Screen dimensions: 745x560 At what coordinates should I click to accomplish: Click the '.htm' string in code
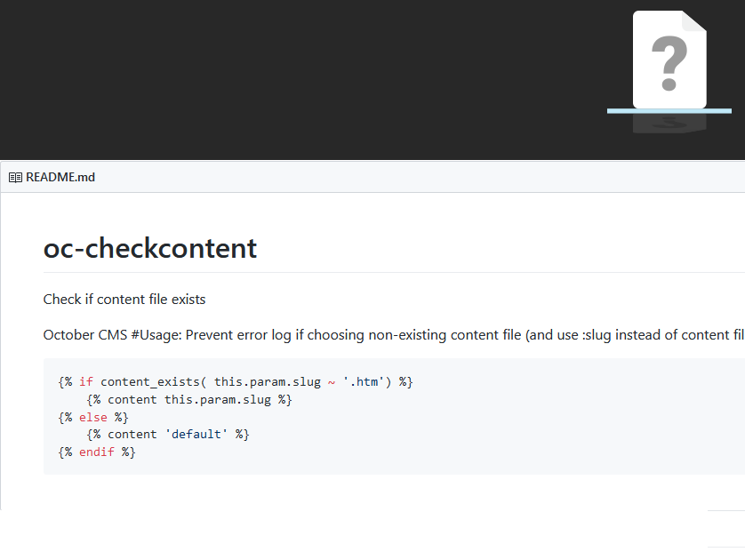pos(364,382)
